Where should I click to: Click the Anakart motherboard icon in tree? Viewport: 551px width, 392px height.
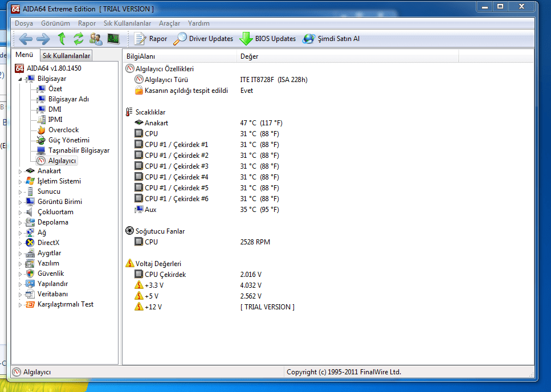tap(30, 171)
